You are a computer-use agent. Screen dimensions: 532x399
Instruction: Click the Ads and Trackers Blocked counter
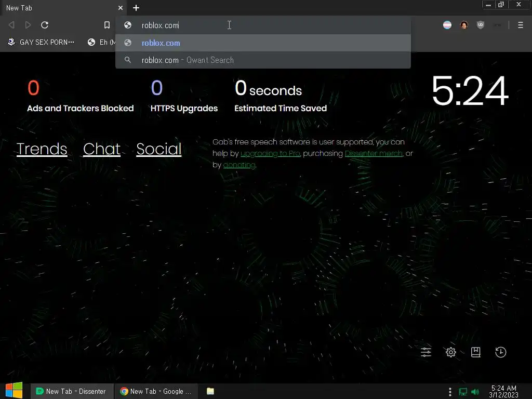click(x=80, y=96)
